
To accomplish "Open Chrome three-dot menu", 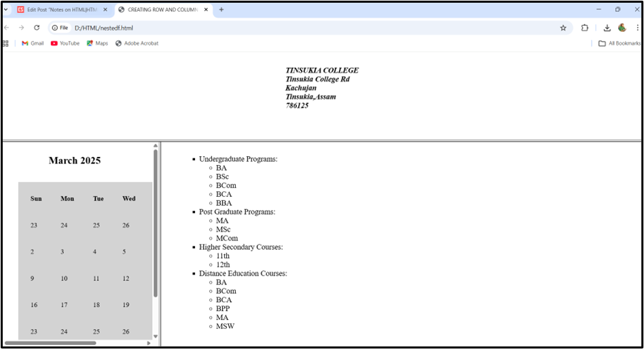I will point(638,28).
